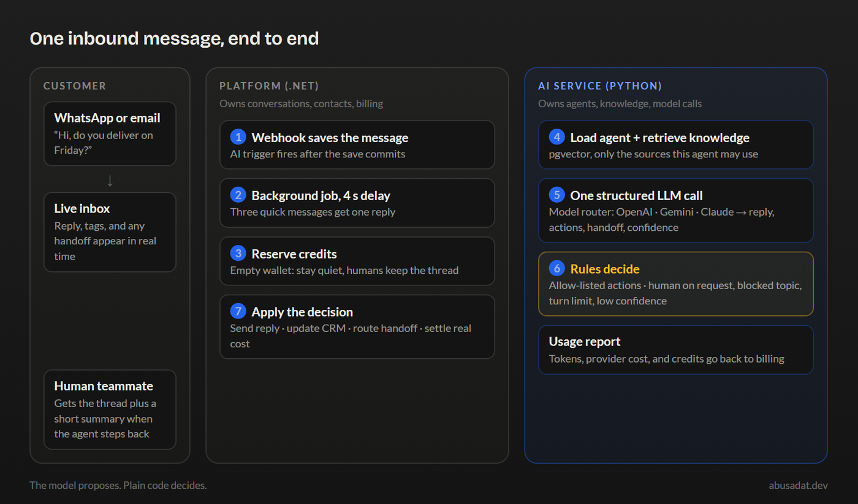Open the "WhatsApp or email" card title

point(107,118)
